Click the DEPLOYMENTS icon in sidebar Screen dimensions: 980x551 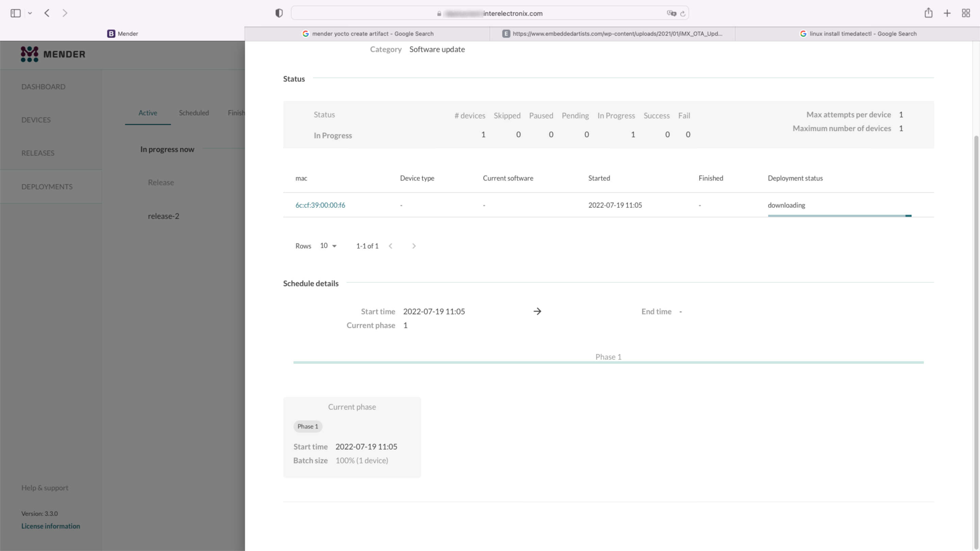47,186
